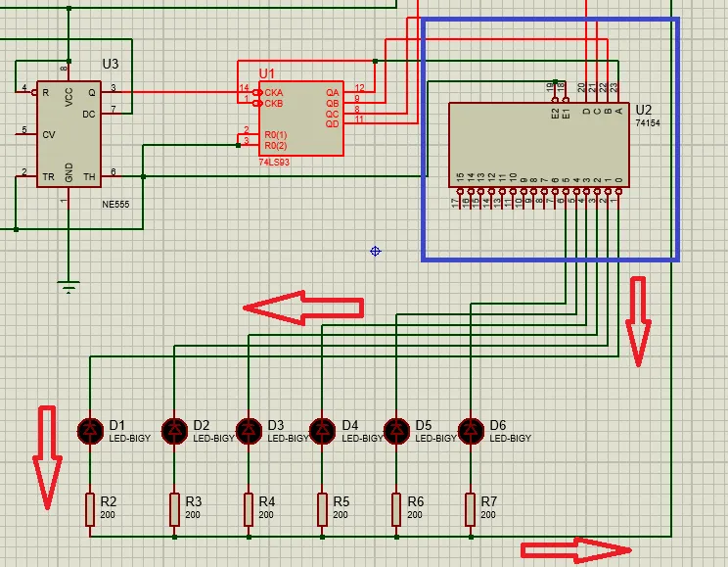
Task: Click the 200 value under R4
Action: tap(266, 515)
